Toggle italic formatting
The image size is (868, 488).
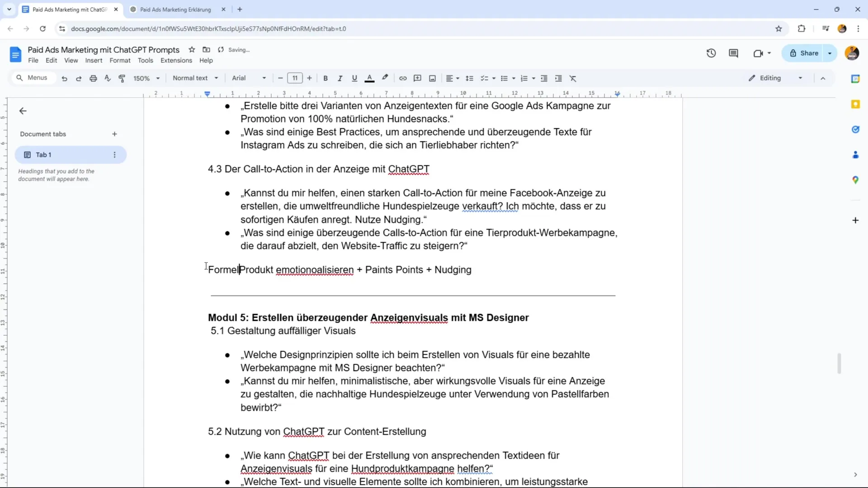point(340,78)
